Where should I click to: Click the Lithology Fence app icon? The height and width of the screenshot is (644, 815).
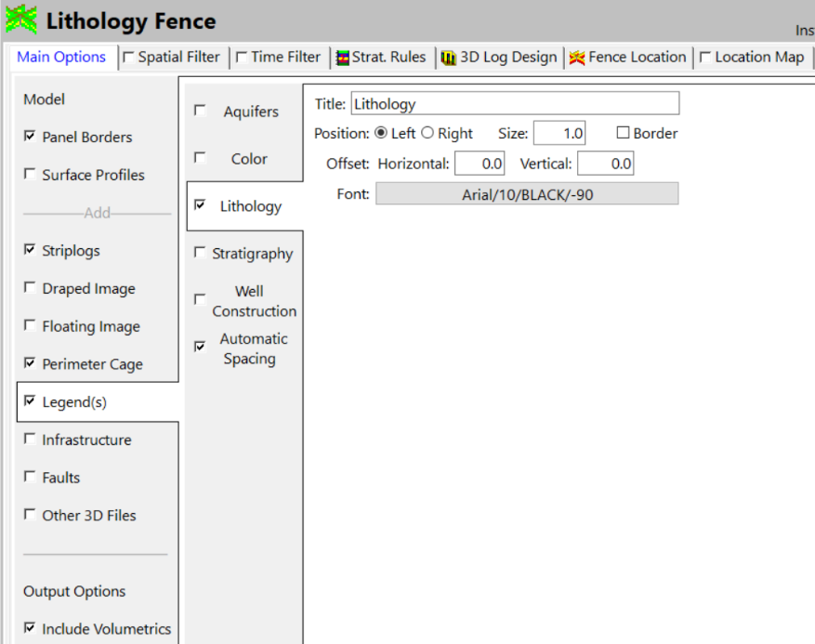pyautogui.click(x=20, y=20)
